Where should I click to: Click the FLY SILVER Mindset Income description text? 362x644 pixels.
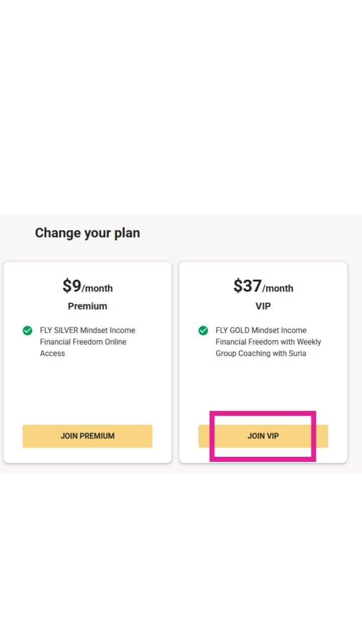tap(87, 331)
